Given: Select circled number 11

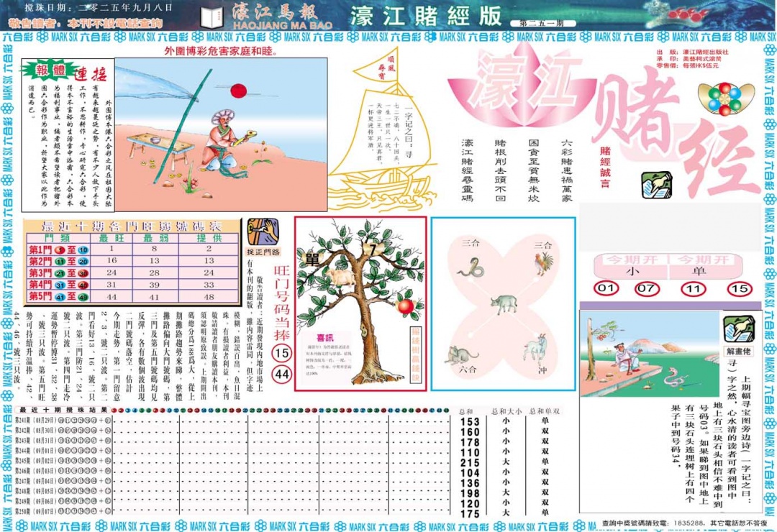Looking at the screenshot, I should 694,288.
